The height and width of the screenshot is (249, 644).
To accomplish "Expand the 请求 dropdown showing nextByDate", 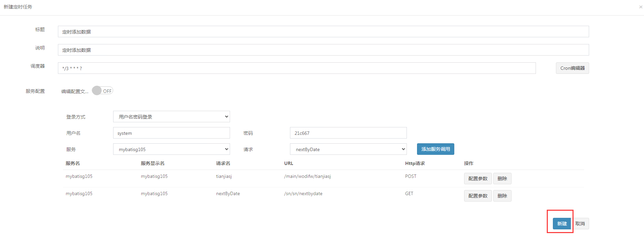I will click(348, 149).
